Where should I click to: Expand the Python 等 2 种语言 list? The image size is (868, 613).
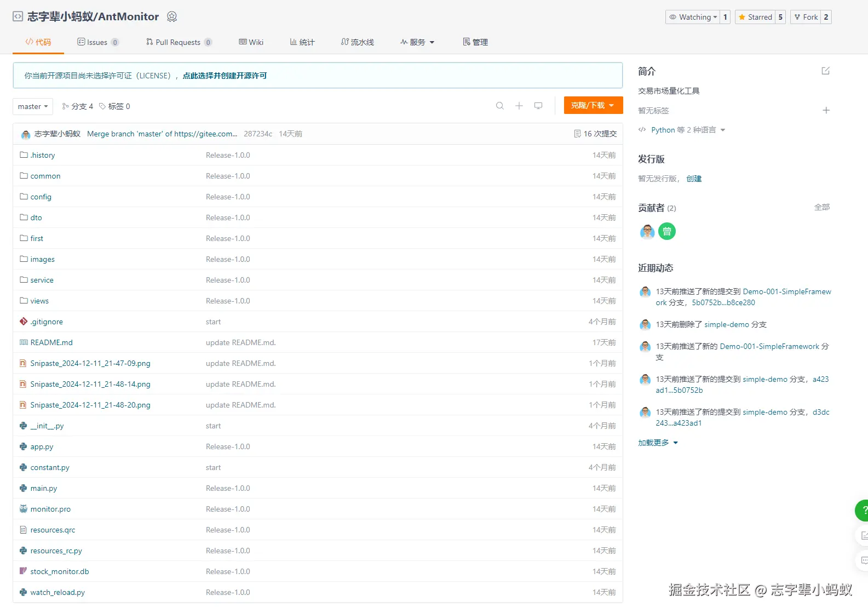(x=688, y=130)
